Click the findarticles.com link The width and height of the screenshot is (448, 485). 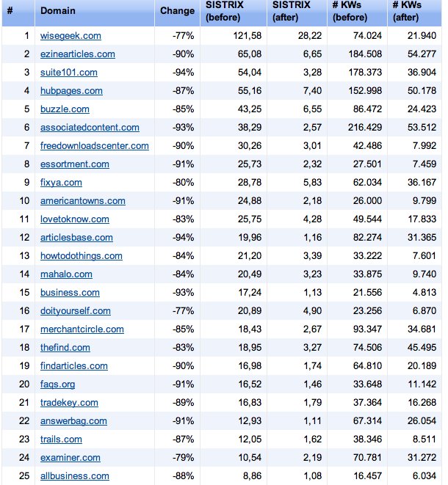click(x=74, y=365)
